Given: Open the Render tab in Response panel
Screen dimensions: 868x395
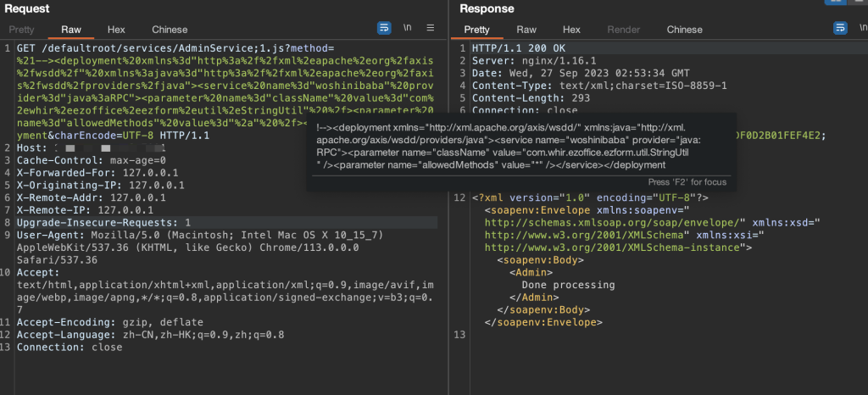Looking at the screenshot, I should pos(624,30).
